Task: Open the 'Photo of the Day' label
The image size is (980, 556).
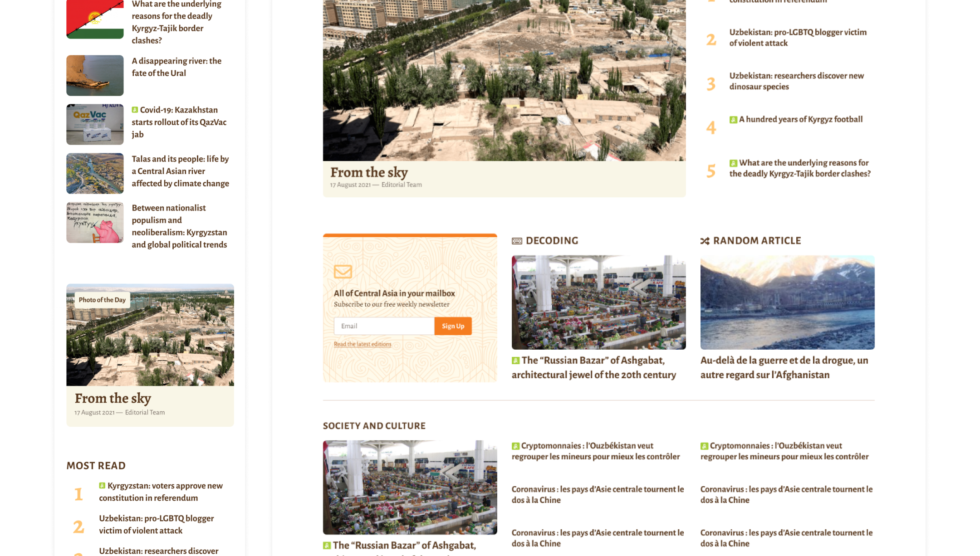Action: pos(102,300)
